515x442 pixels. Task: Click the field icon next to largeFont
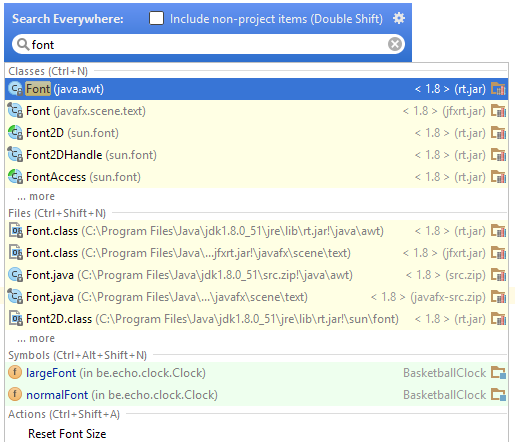pyautogui.click(x=15, y=372)
